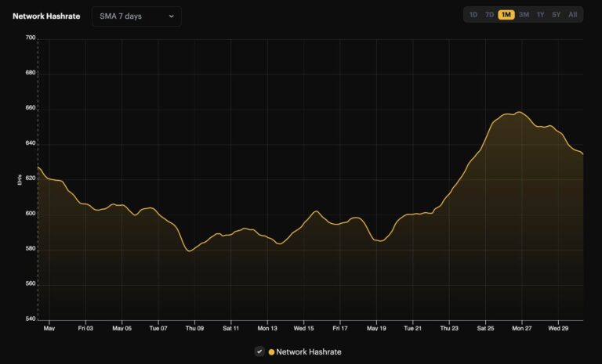The width and height of the screenshot is (602, 364).
Task: Toggle the Network Hashrate legend checkbox
Action: tap(259, 351)
